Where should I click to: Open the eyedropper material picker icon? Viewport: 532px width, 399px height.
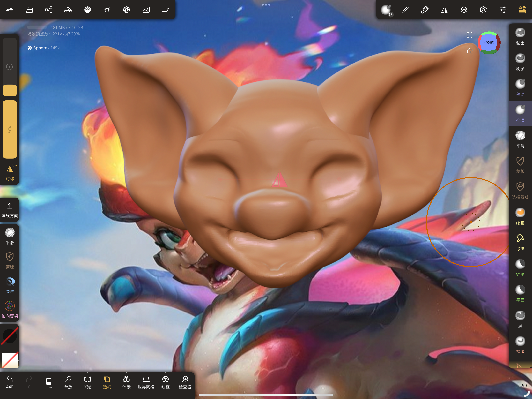point(425,10)
